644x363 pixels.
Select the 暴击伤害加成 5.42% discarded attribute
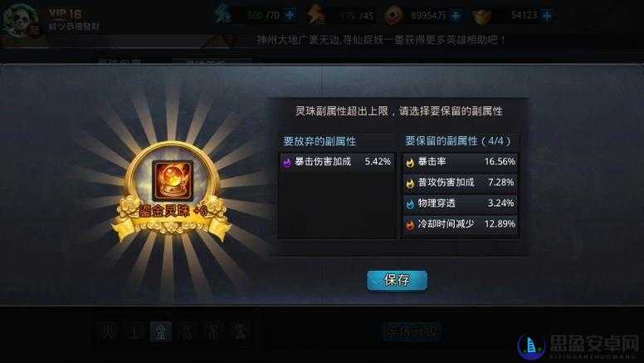coord(337,161)
